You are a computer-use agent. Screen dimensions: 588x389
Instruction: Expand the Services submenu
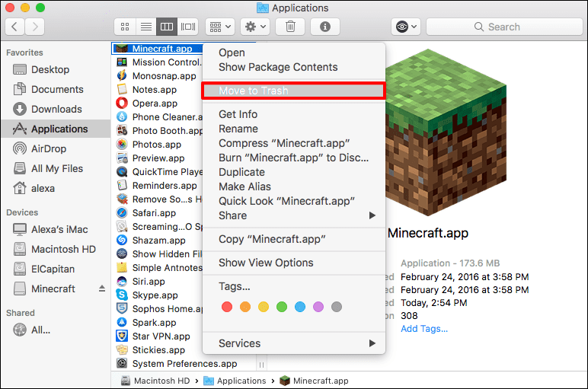(294, 343)
